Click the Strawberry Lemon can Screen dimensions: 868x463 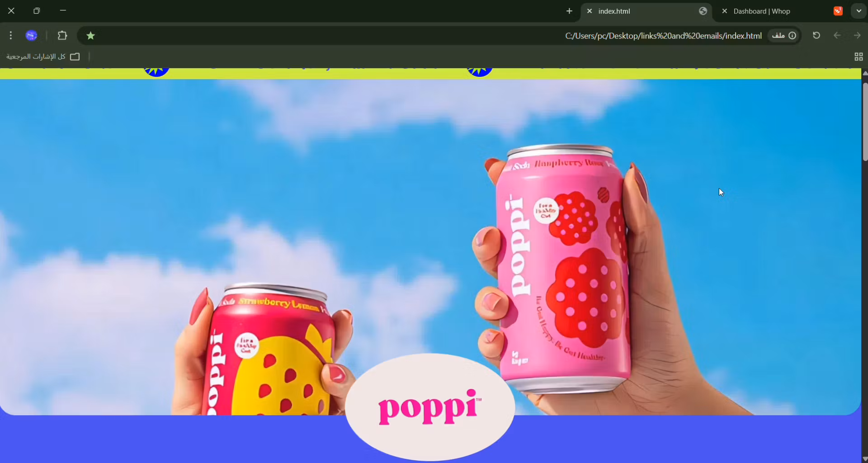coord(271,350)
